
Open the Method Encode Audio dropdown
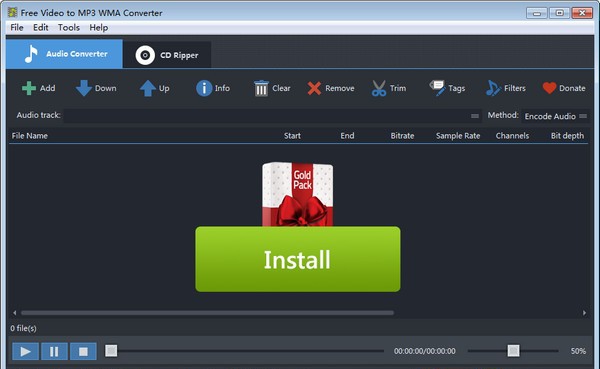(555, 116)
